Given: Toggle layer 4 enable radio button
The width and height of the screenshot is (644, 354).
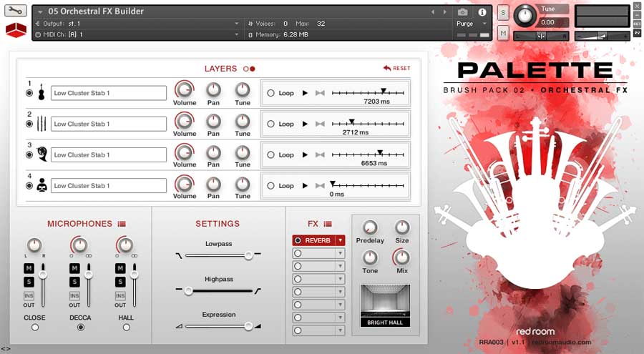Looking at the screenshot, I should click(x=29, y=186).
